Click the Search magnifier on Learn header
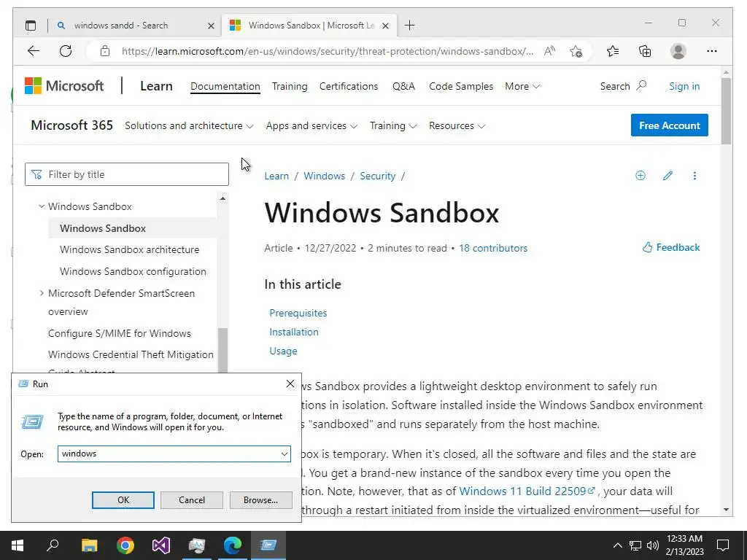This screenshot has height=560, width=747. coord(642,86)
